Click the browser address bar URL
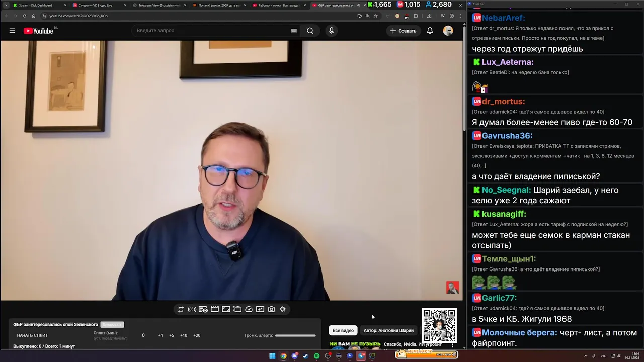This screenshot has width=644, height=362. click(x=78, y=16)
